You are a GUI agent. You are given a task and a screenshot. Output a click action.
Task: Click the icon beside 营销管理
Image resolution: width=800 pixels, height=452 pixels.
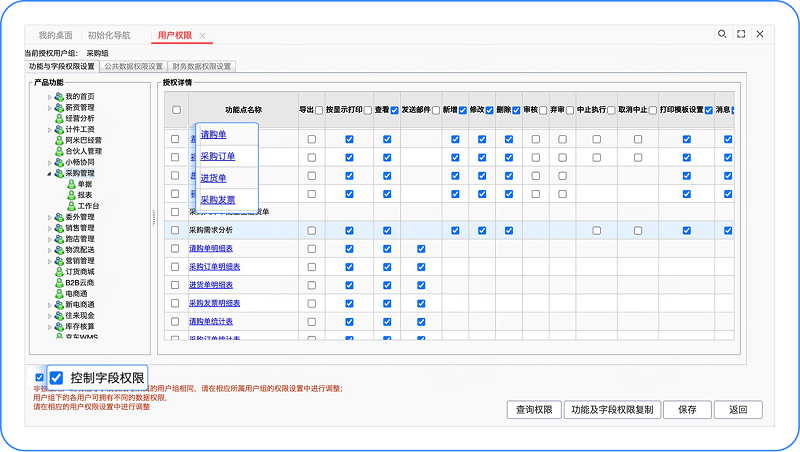(59, 261)
